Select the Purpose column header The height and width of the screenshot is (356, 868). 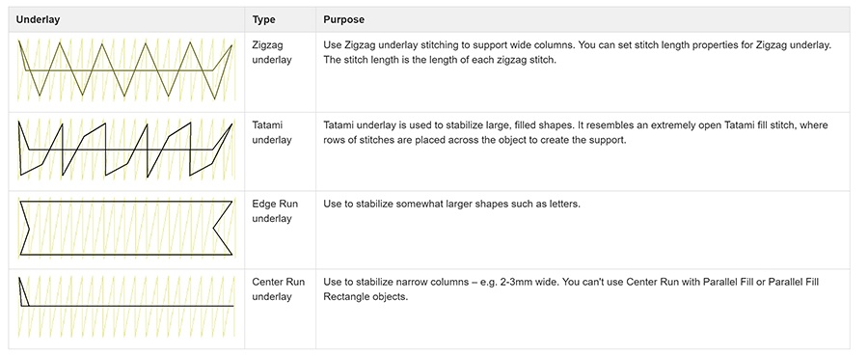(x=343, y=19)
